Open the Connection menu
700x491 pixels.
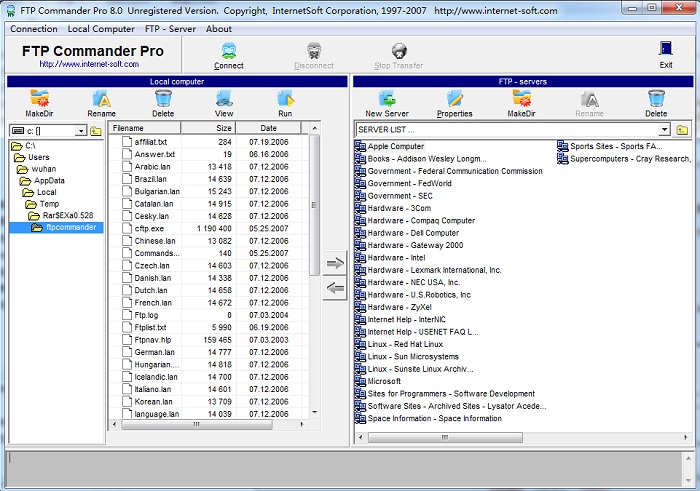(34, 29)
